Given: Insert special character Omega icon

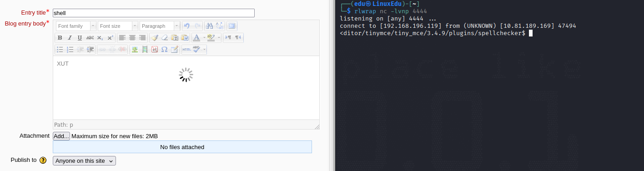Looking at the screenshot, I should click(165, 50).
